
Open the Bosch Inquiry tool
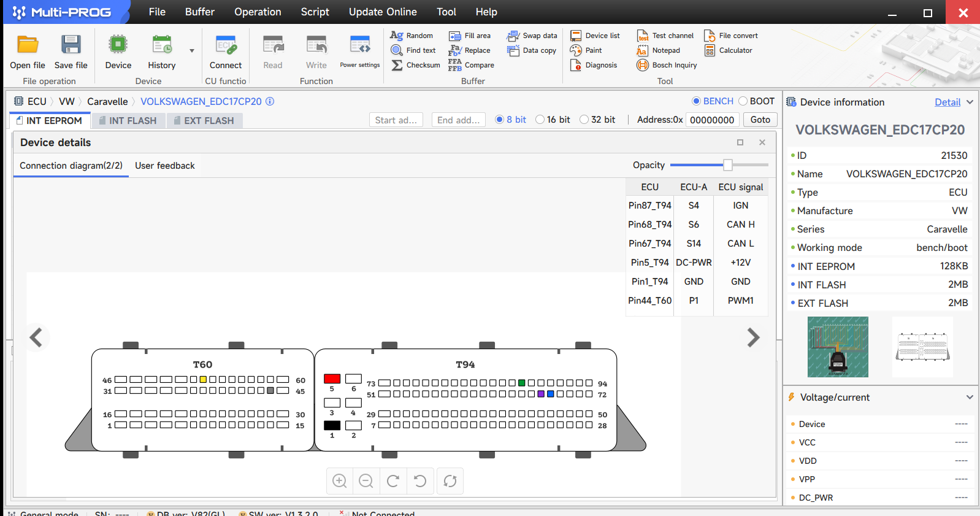tap(667, 65)
